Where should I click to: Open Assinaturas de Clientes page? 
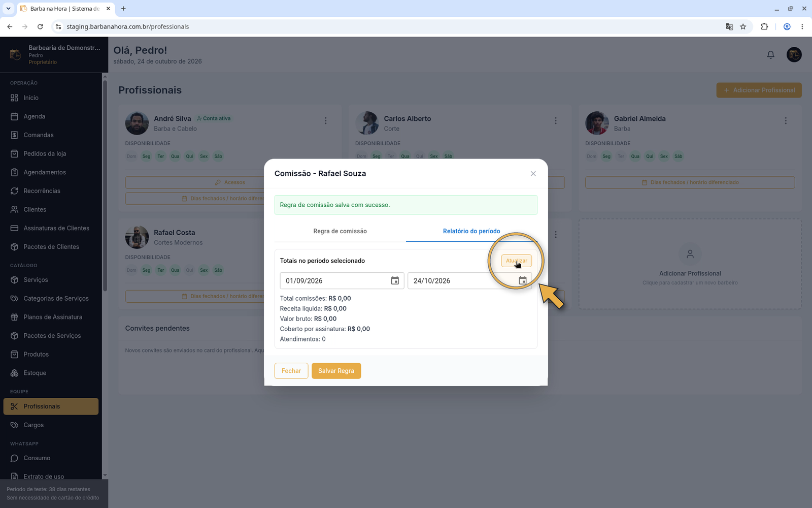51,228
